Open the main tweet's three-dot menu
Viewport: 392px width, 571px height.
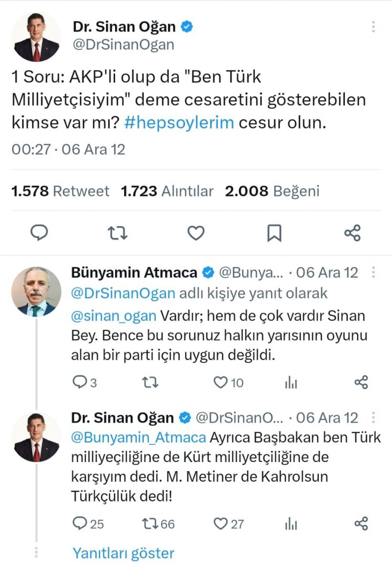pos(374,27)
